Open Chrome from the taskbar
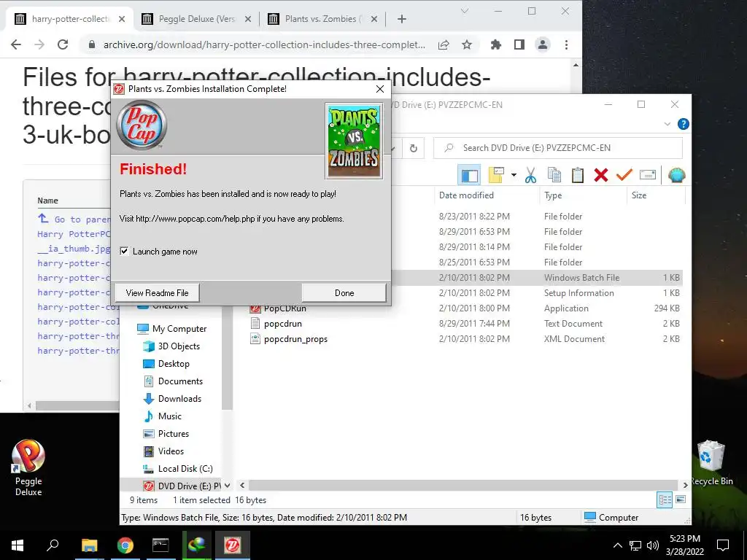747x560 pixels. pos(125,545)
